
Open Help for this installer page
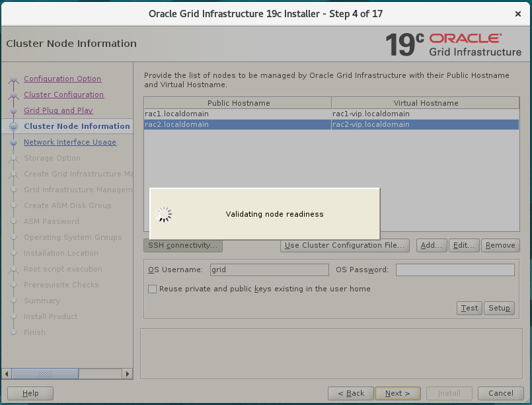[x=30, y=394]
